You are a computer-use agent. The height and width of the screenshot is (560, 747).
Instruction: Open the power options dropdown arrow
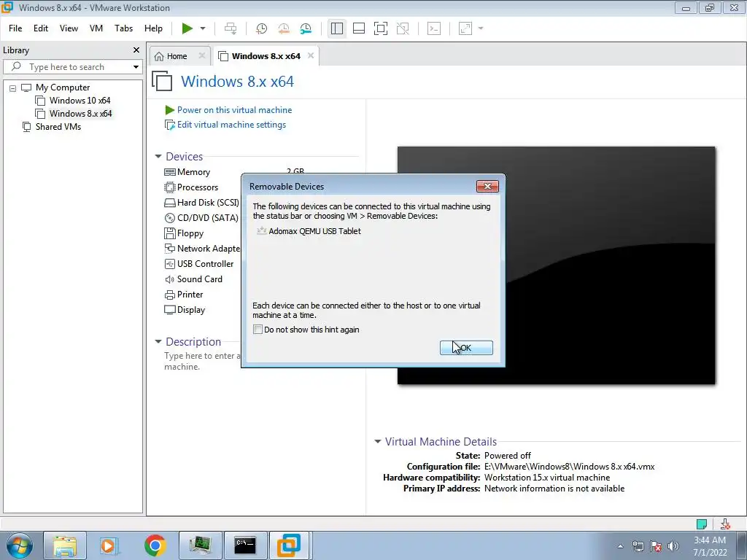point(203,28)
